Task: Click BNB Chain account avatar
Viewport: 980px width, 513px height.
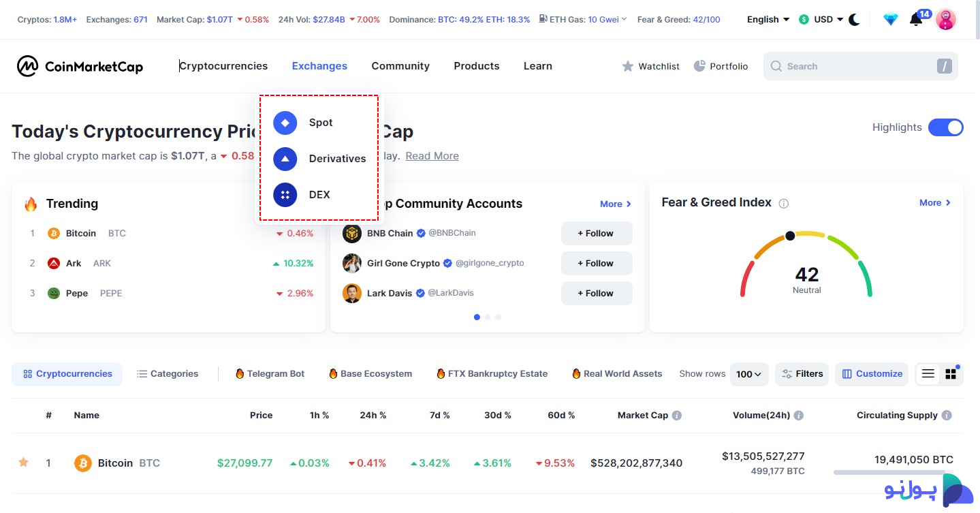Action: 352,234
